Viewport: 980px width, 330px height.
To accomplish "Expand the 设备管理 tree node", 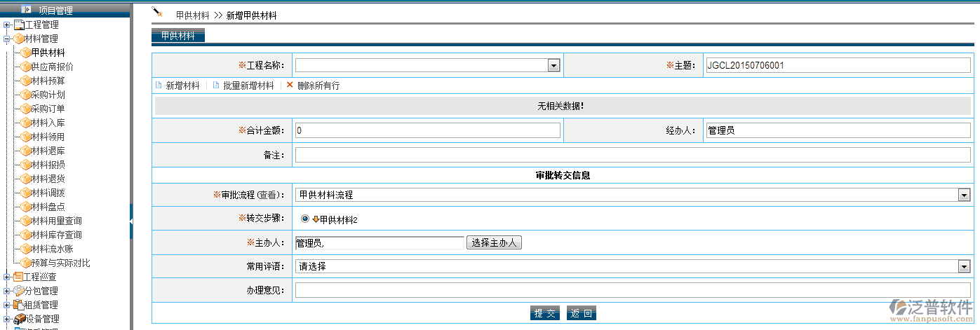I will point(7,319).
